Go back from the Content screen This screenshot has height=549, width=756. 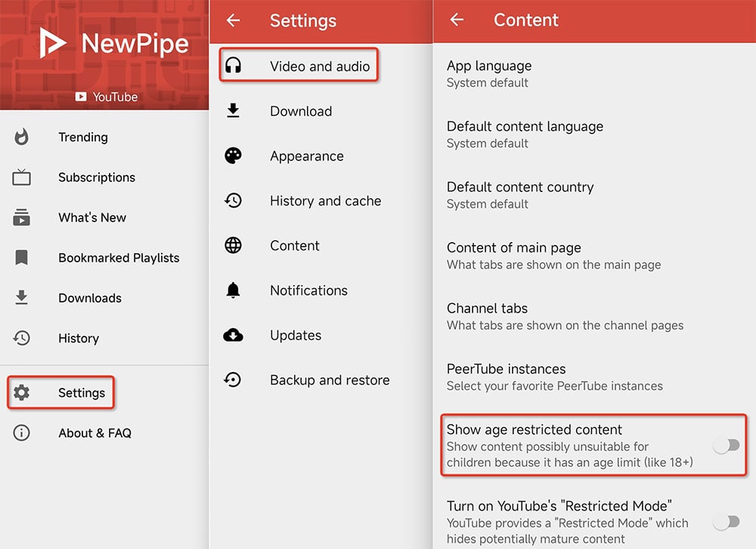457,20
